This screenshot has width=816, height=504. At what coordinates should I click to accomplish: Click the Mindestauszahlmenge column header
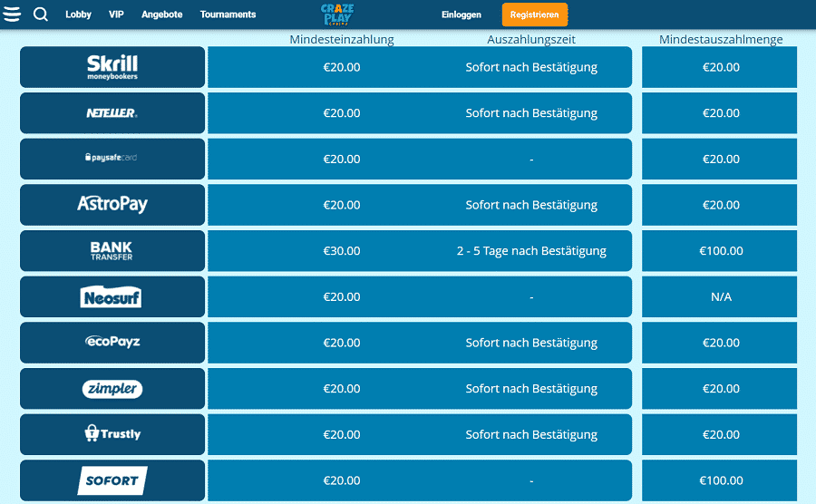tap(721, 40)
